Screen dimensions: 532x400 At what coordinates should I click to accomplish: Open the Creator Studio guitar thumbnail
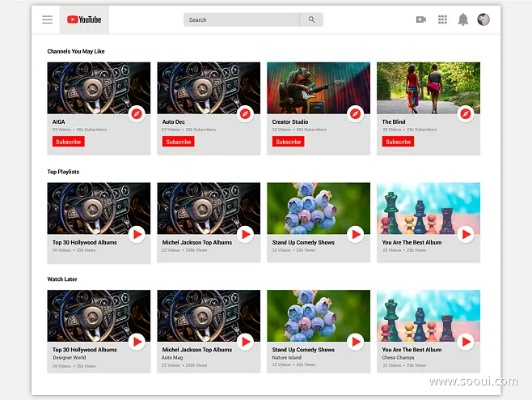(319, 88)
